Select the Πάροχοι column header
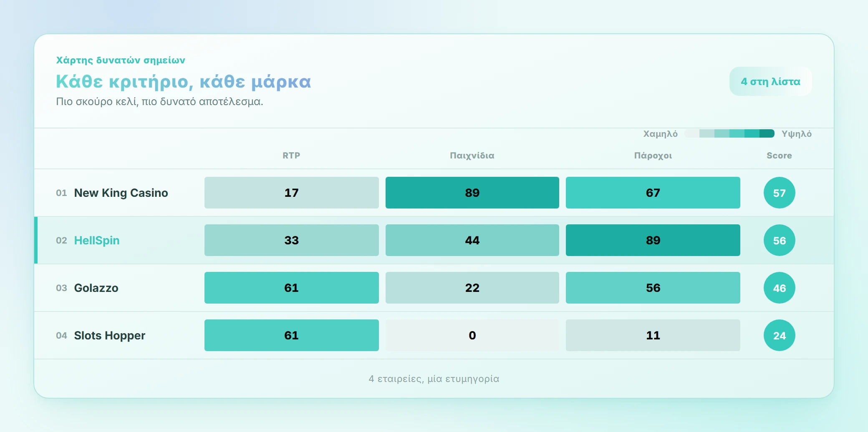Image resolution: width=868 pixels, height=432 pixels. [x=653, y=156]
